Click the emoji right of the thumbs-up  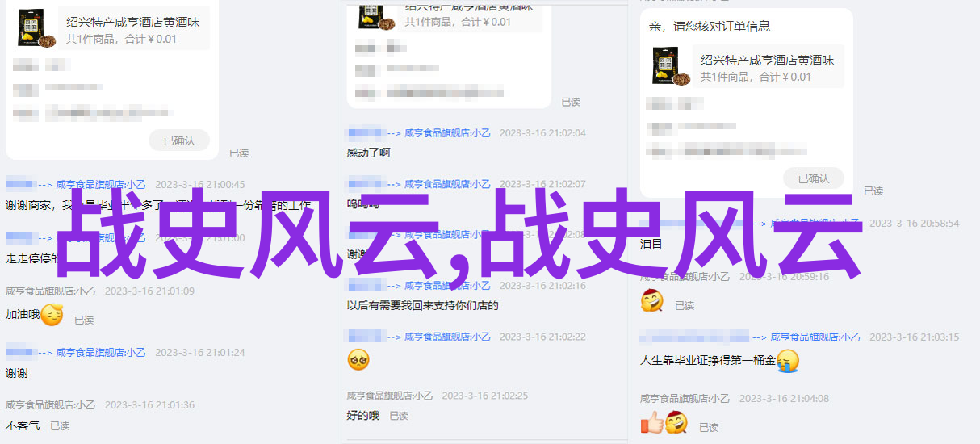[x=676, y=422]
